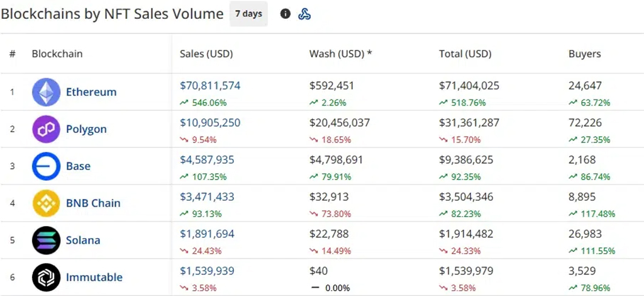The image size is (644, 296).
Task: Click Immutable wash value $40
Action: click(318, 271)
